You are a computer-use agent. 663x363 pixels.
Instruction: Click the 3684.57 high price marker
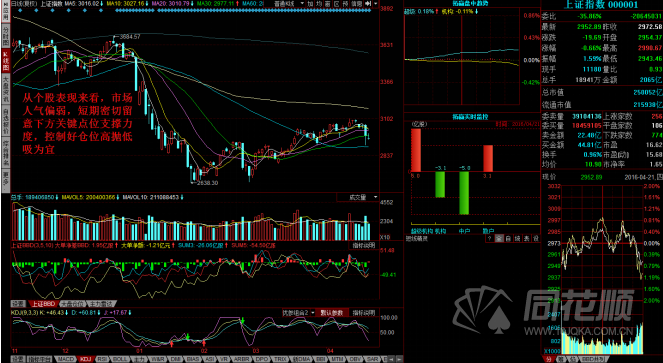point(130,37)
